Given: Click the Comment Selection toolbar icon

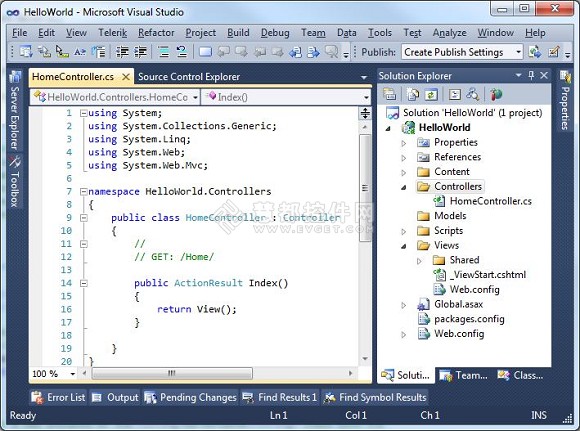Looking at the screenshot, I should coord(163,52).
